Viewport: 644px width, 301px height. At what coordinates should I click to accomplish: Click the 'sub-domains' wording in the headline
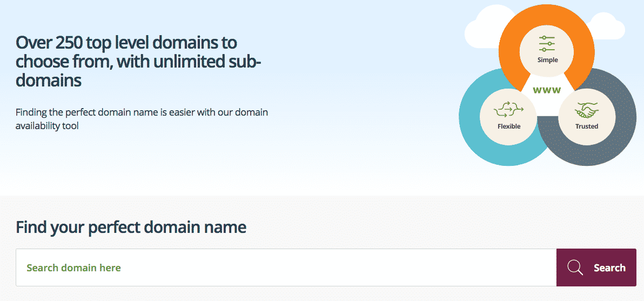pyautogui.click(x=138, y=71)
